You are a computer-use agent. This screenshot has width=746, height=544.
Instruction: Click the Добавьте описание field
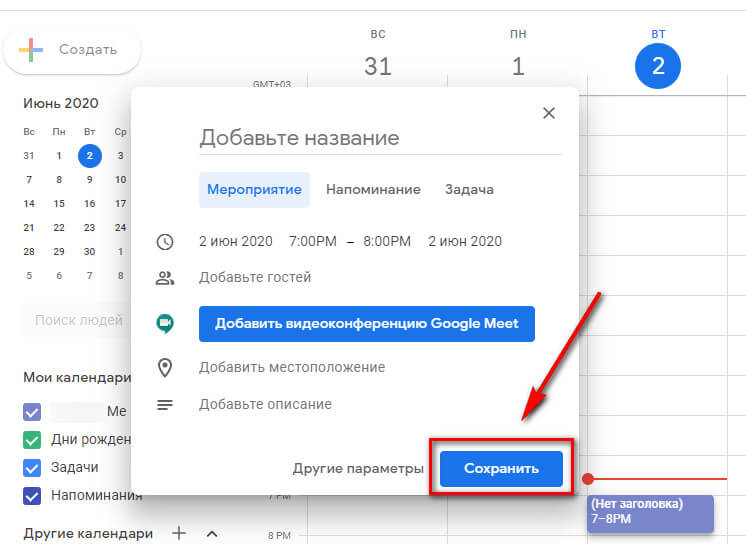[265, 404]
